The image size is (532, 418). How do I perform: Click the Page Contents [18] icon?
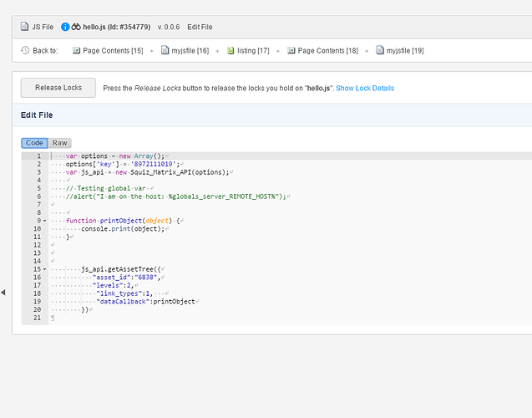[291, 51]
